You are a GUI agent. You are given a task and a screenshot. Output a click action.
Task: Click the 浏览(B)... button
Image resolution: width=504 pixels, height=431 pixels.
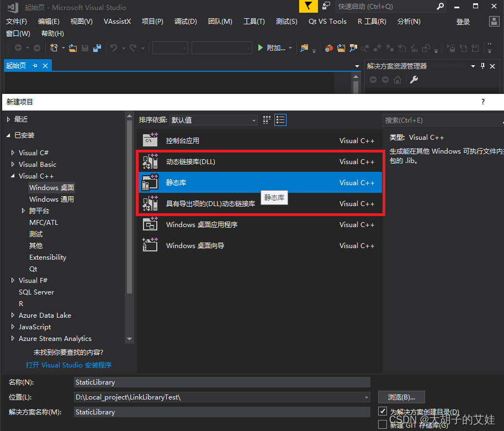point(401,397)
